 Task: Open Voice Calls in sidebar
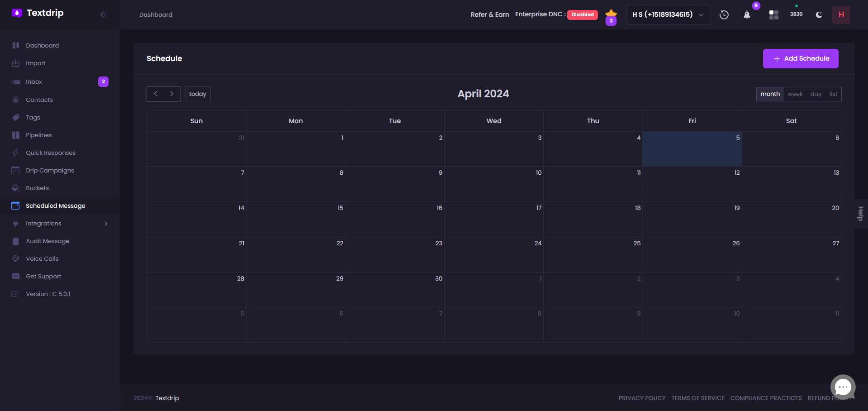click(42, 259)
